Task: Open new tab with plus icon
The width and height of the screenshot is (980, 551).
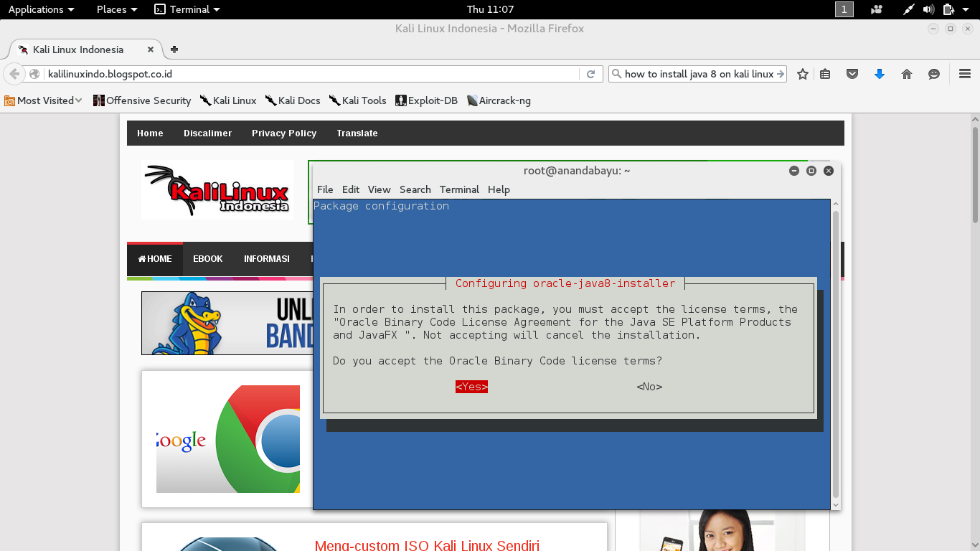Action: pyautogui.click(x=174, y=50)
